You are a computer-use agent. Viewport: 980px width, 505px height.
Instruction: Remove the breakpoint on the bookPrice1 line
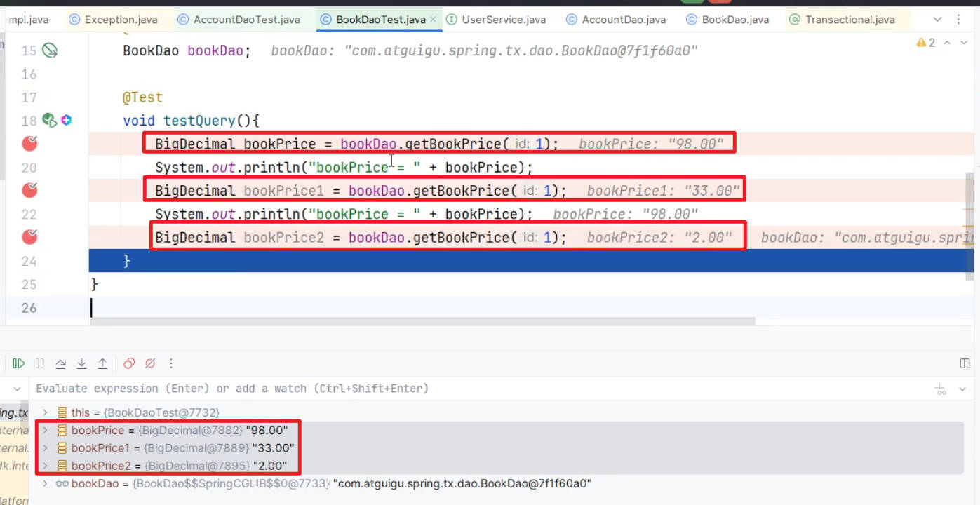click(29, 190)
